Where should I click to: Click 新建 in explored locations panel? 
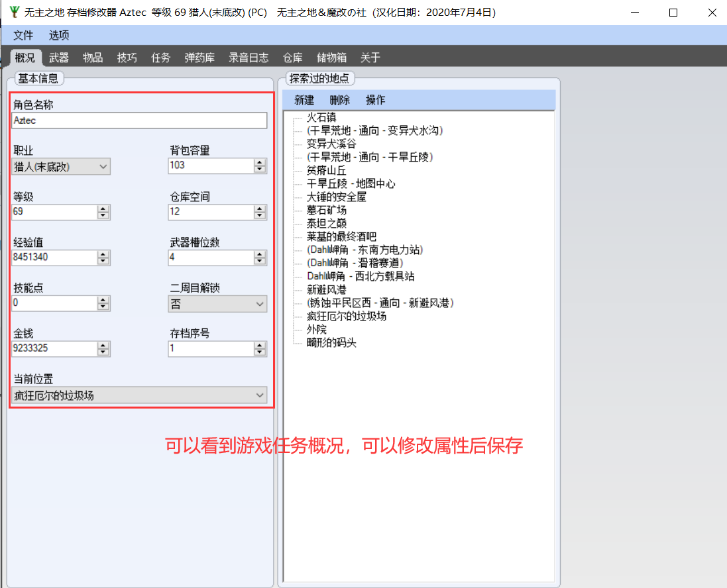click(x=305, y=100)
